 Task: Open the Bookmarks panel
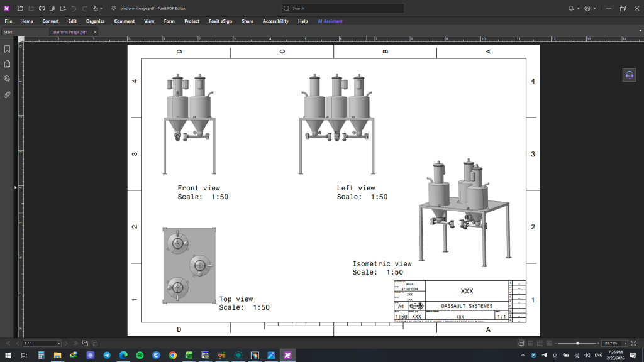point(7,49)
